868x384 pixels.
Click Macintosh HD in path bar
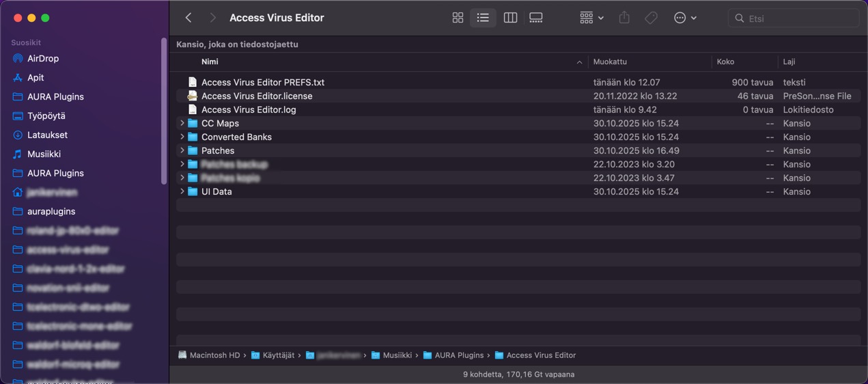[x=214, y=355]
